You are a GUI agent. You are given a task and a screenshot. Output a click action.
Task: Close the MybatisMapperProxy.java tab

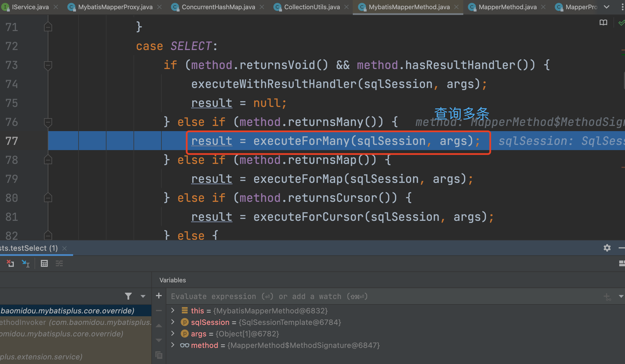159,7
